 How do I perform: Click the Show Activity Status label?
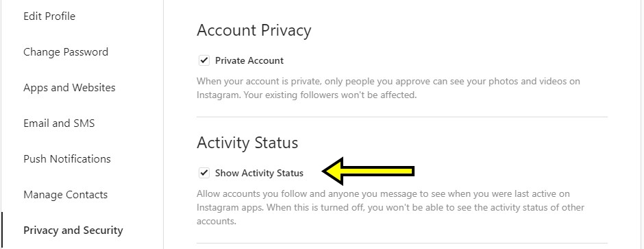(x=259, y=173)
